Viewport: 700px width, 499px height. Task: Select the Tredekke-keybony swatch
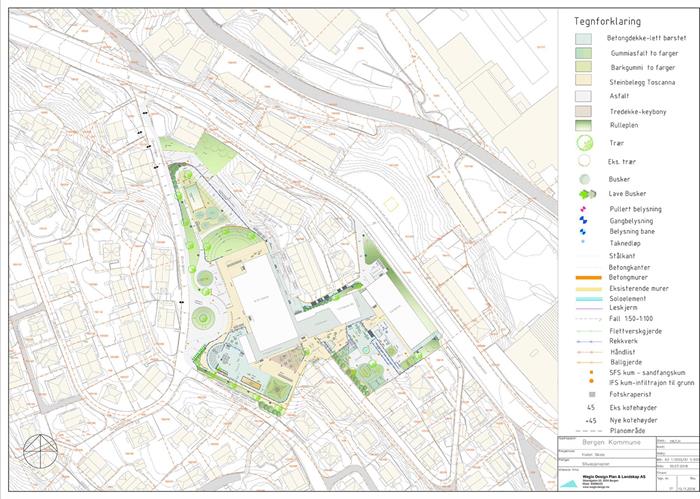[582, 111]
